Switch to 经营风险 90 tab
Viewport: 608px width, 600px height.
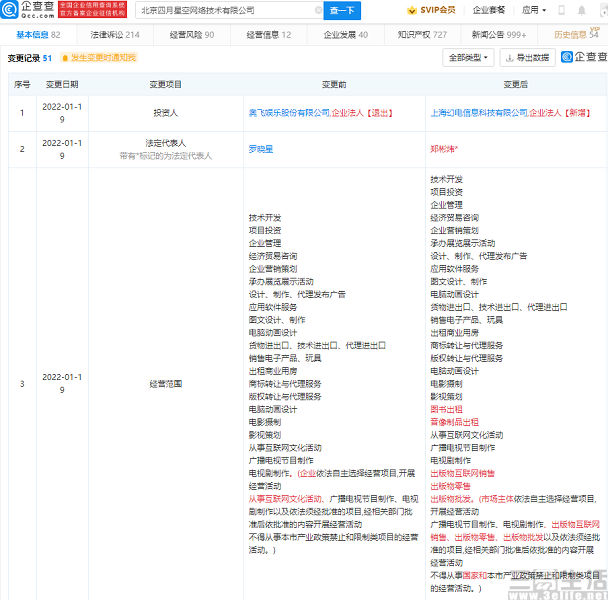click(x=192, y=35)
